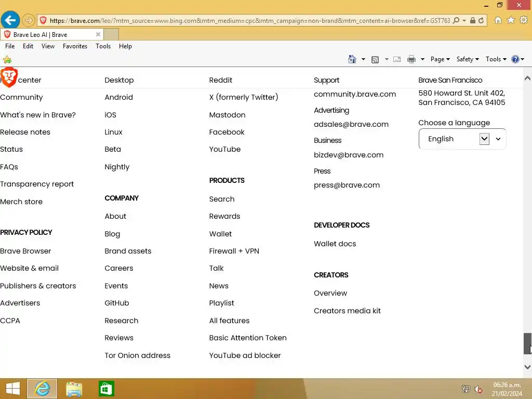Viewport: 532px width, 399px height.
Task: Open a new blank tab
Action: click(x=111, y=34)
